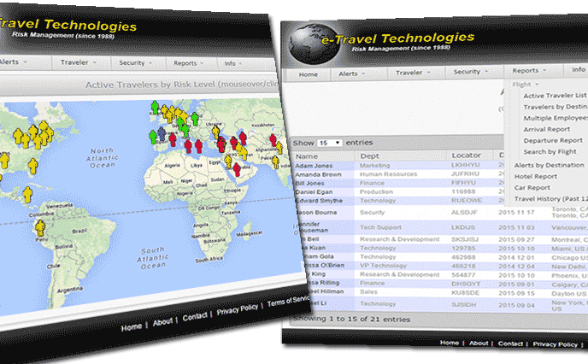Expand the Flight submenu under Reports
Image resolution: width=588 pixels, height=364 pixels.
coord(525,85)
